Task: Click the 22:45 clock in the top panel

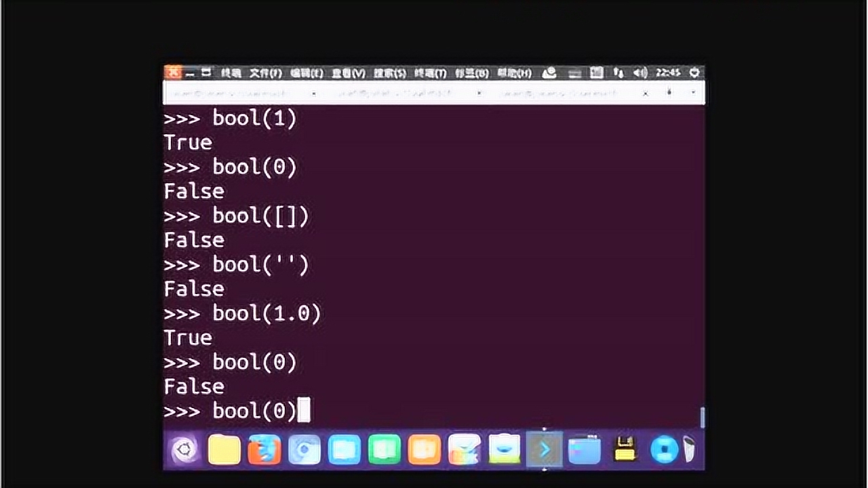Action: click(668, 73)
